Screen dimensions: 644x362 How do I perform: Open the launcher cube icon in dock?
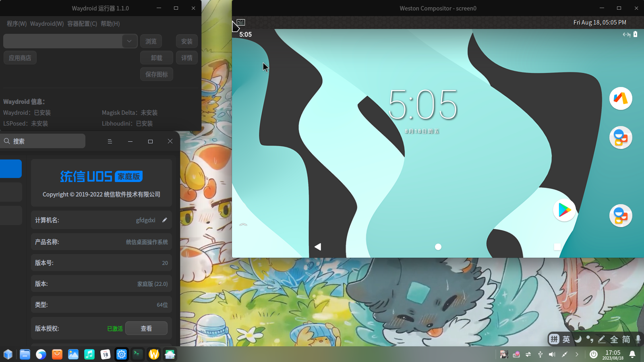point(8,354)
